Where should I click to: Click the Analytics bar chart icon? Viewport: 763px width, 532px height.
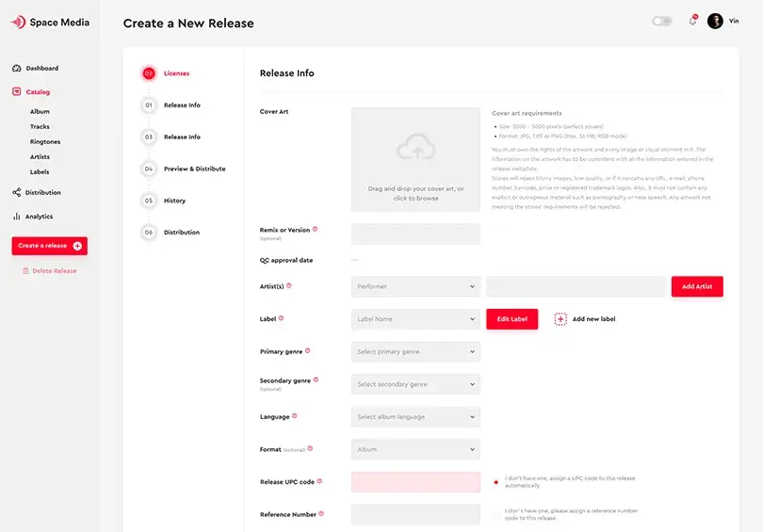tap(17, 217)
